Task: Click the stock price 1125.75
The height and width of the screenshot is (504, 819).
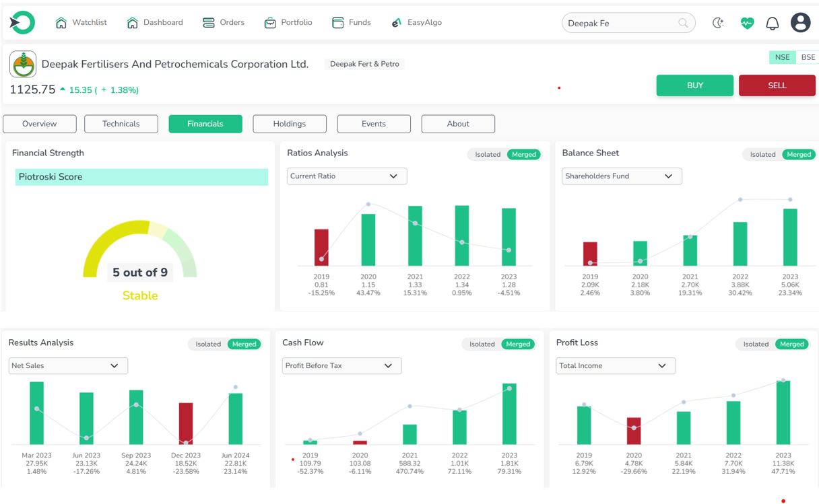Action: tap(32, 89)
